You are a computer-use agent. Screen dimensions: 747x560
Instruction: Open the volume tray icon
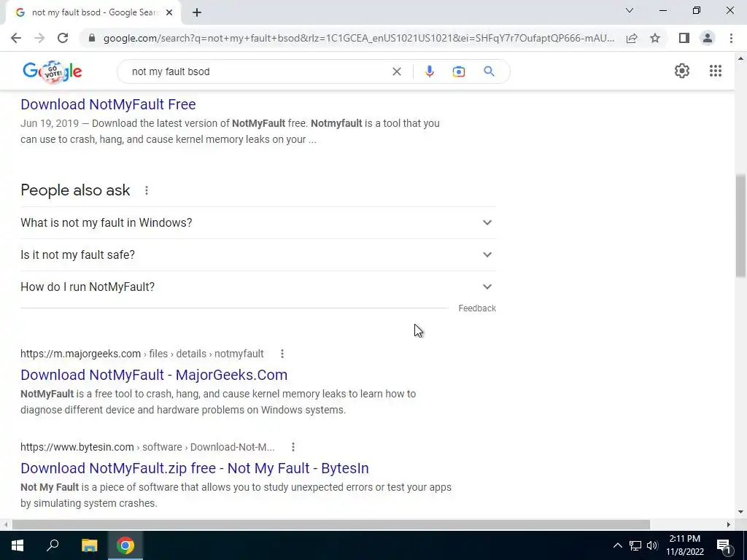[x=652, y=545]
